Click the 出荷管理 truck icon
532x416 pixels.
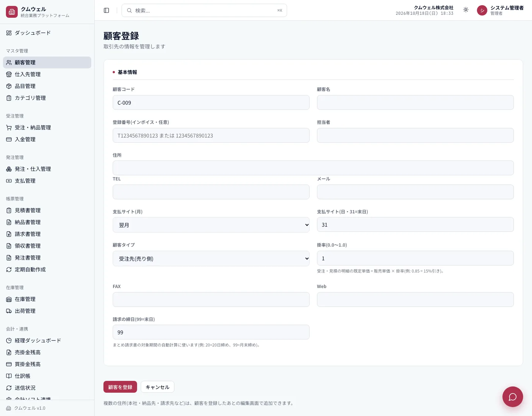[9, 311]
